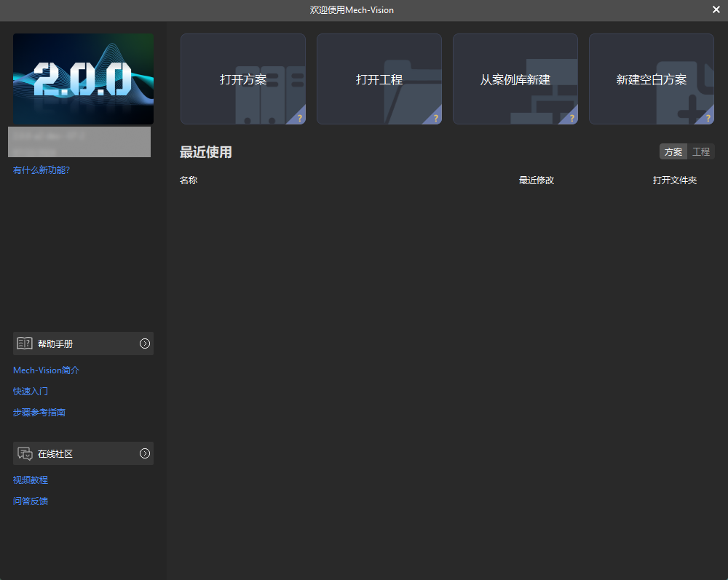Open 问答反馈 link
This screenshot has height=580, width=728.
point(30,501)
